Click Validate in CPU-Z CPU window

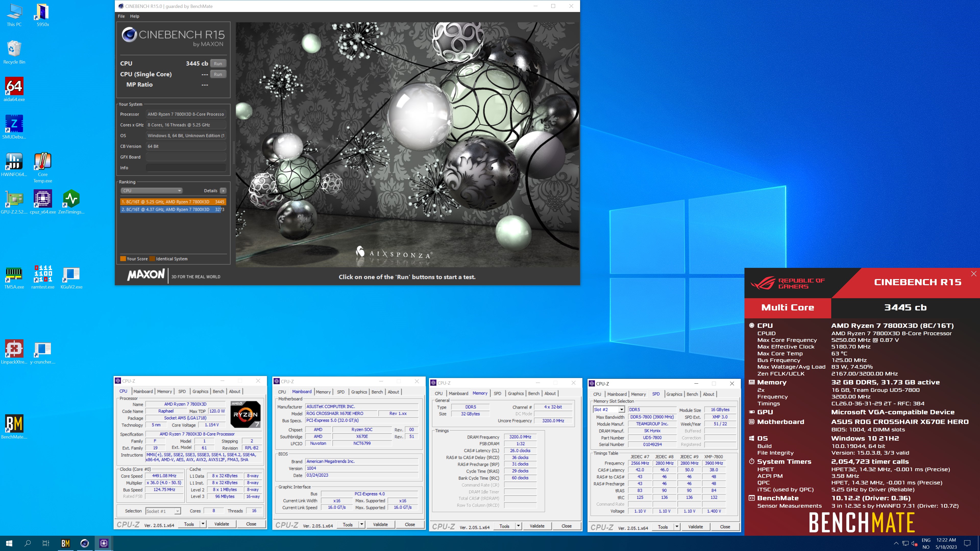coord(222,524)
